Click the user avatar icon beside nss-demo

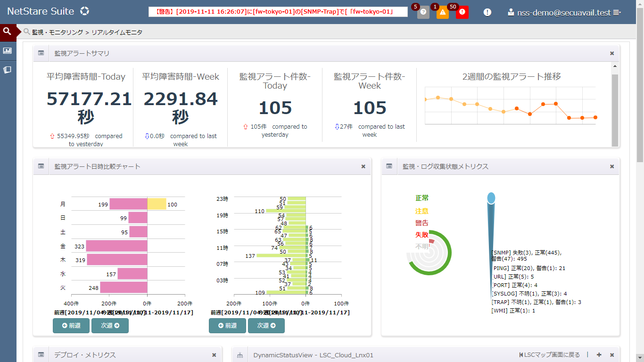pos(511,13)
